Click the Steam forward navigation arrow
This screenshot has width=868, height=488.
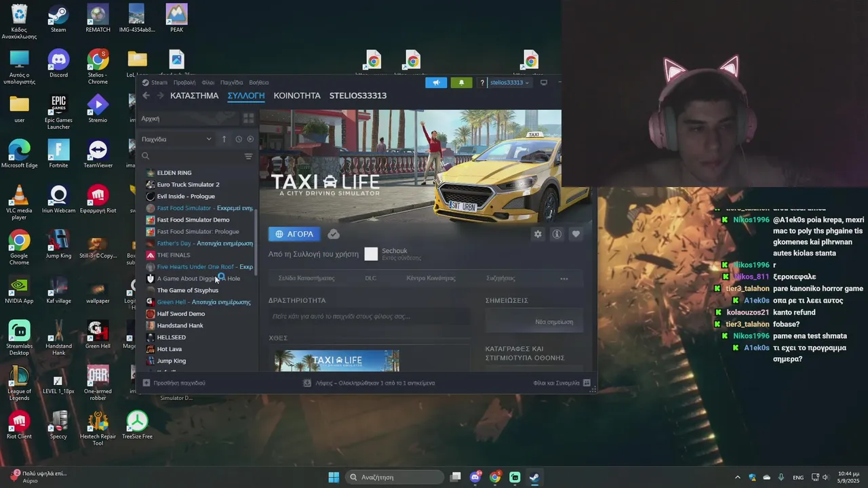(x=161, y=96)
